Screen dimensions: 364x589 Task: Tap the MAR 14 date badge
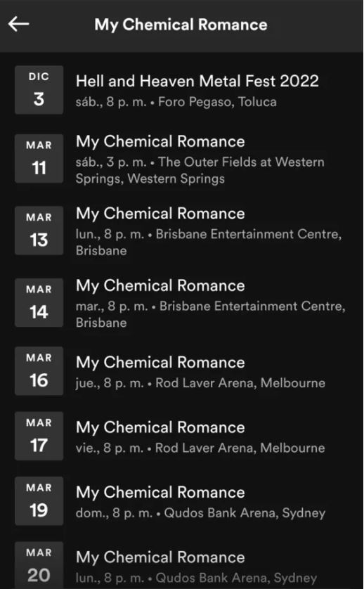[39, 302]
